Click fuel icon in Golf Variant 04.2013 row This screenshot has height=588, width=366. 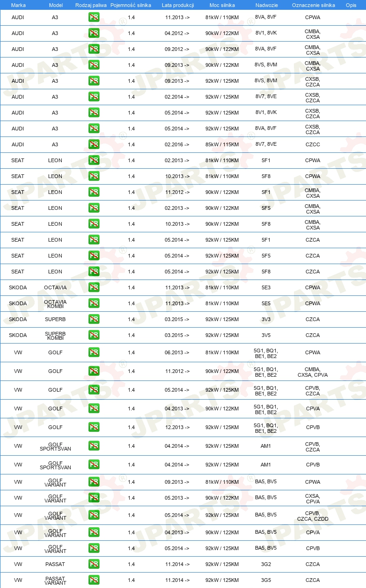pos(94,532)
